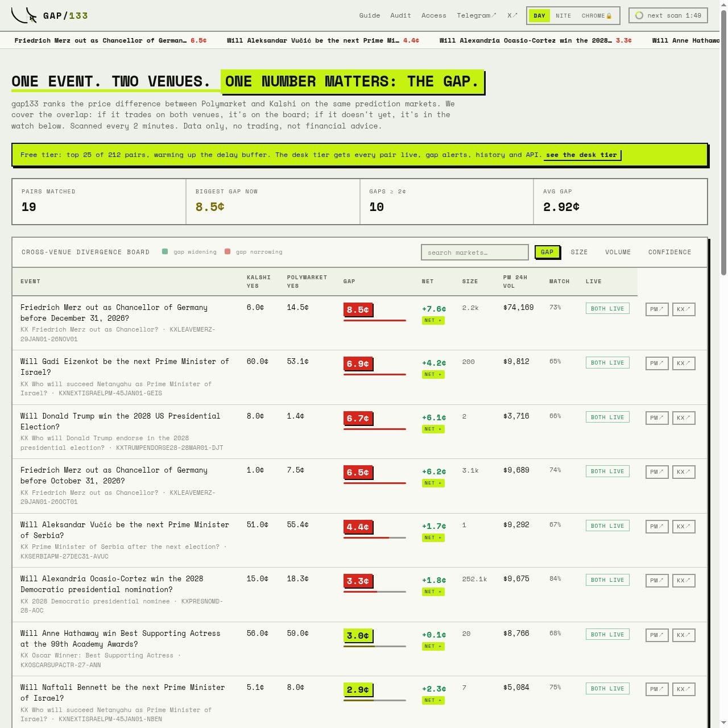The width and height of the screenshot is (728, 728).
Task: Open KX link for Donald Trump 2028 row
Action: (x=684, y=418)
